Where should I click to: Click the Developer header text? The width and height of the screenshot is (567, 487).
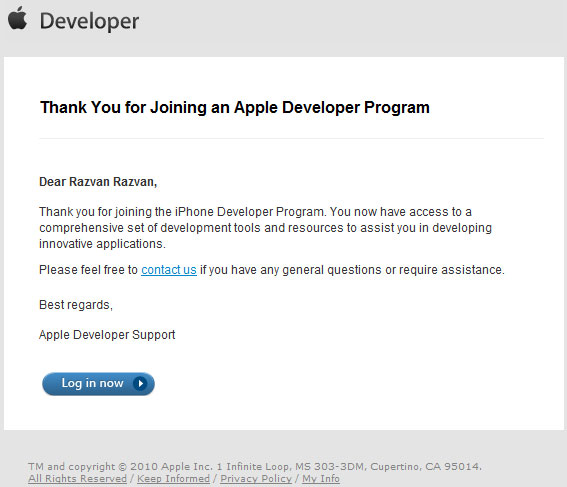click(89, 21)
